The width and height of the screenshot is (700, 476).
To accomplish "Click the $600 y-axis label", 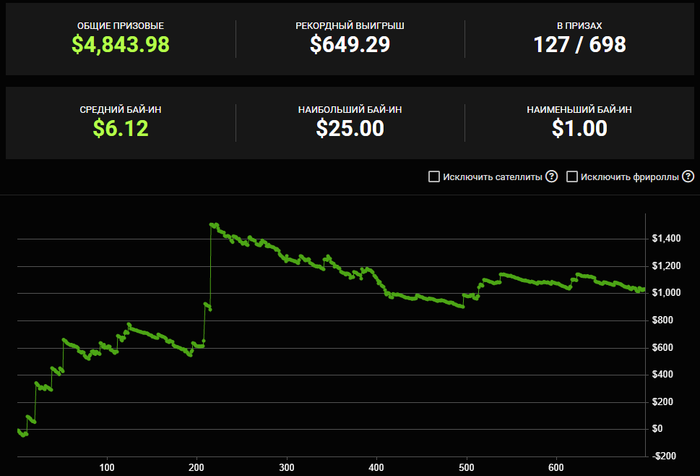I will 662,347.
